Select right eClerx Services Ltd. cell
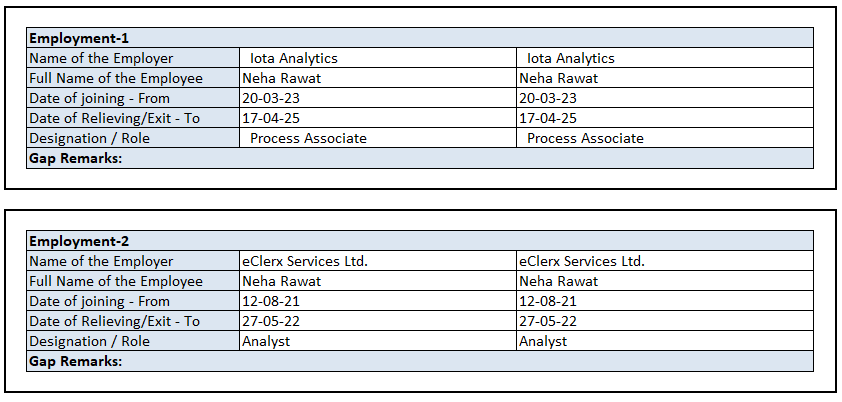Image resolution: width=842 pixels, height=402 pixels. 582,261
